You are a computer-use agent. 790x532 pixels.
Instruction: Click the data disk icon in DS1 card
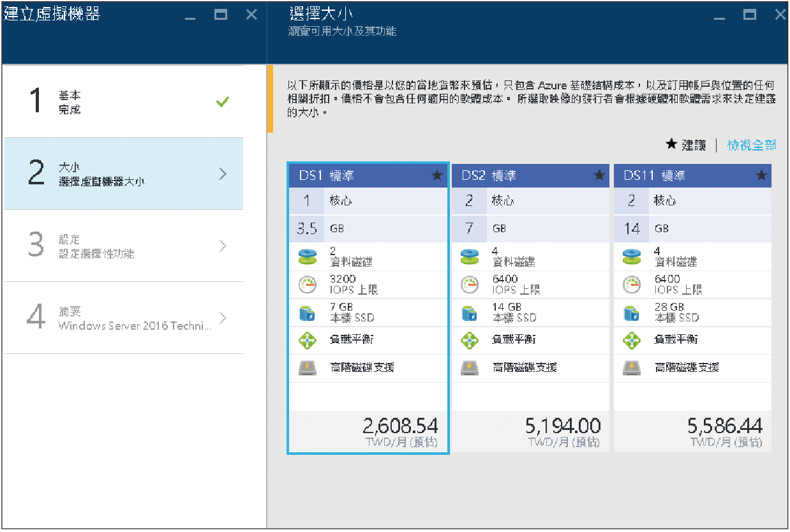tap(308, 257)
